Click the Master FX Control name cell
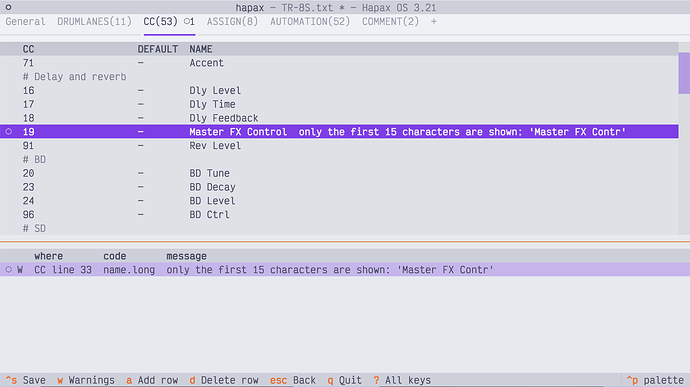 click(x=238, y=132)
